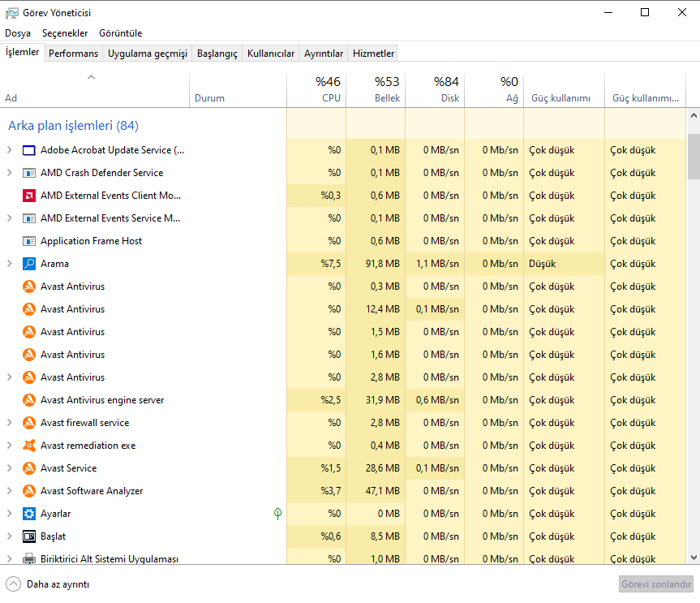Open the Seçenekler menu
This screenshot has width=700, height=603.
(65, 33)
